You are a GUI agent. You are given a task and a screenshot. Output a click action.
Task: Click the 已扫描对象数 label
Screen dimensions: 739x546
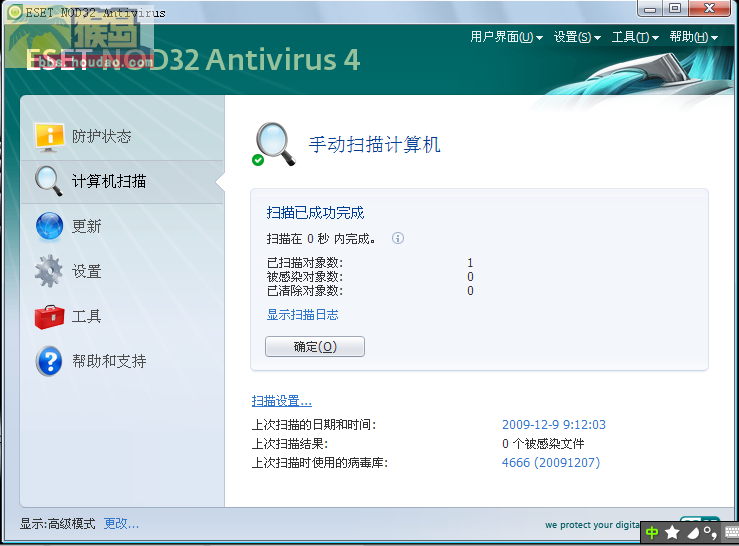(x=305, y=263)
